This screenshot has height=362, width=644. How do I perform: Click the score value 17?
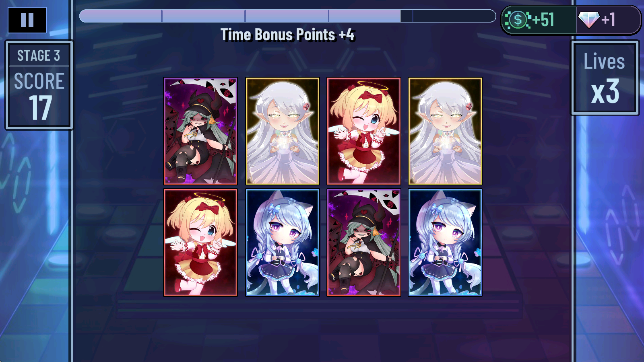pos(40,108)
